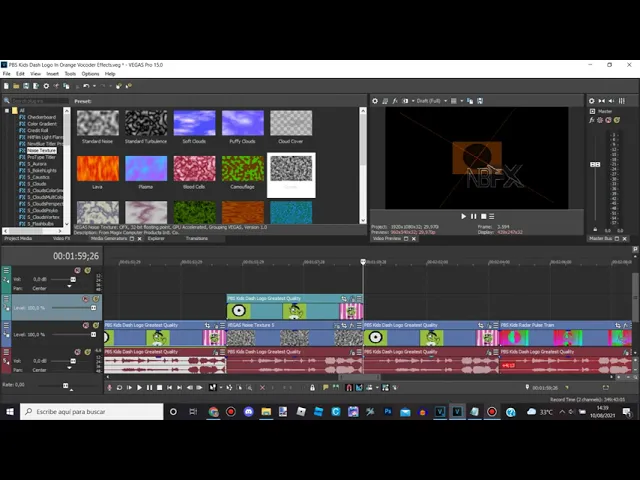The width and height of the screenshot is (640, 480).
Task: Toggle split screen view in preview toolbar
Action: pyautogui.click(x=405, y=101)
